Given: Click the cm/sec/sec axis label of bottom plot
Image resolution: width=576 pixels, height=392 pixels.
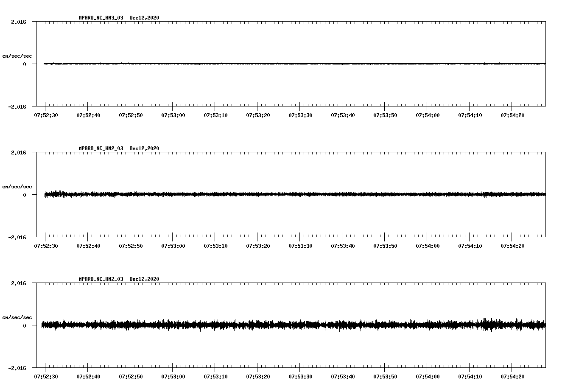Looking at the screenshot, I should [x=17, y=316].
